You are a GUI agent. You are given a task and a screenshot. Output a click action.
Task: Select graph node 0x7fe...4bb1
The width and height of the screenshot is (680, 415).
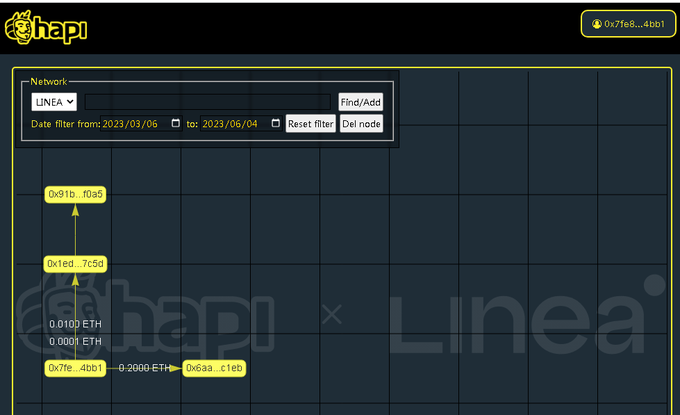[x=75, y=368]
